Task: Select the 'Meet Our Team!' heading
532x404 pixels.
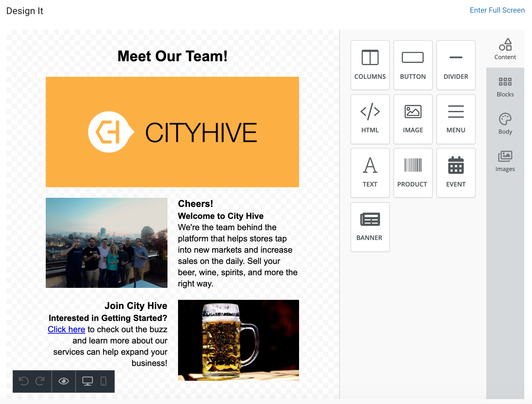Action: (x=172, y=56)
